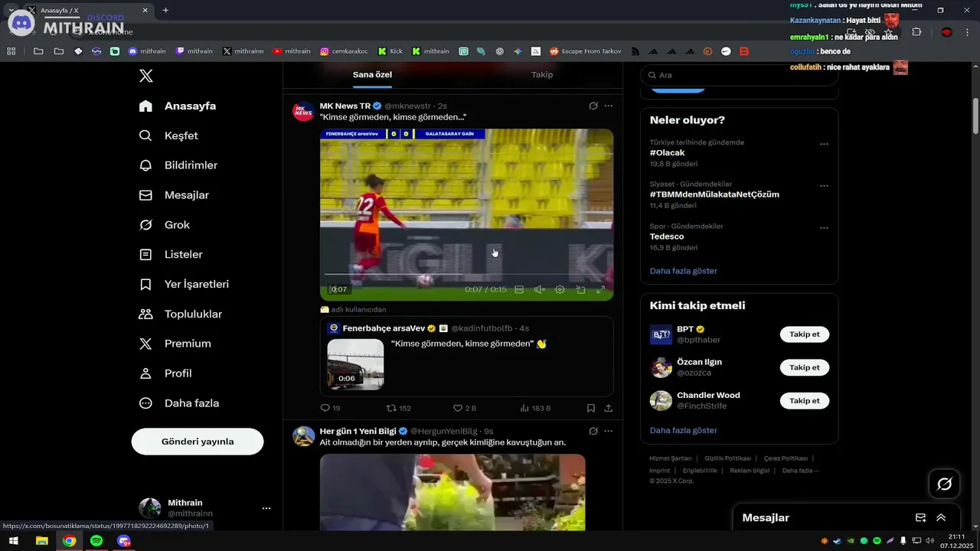980x551 pixels.
Task: Toggle captions on the video player
Action: 519,289
